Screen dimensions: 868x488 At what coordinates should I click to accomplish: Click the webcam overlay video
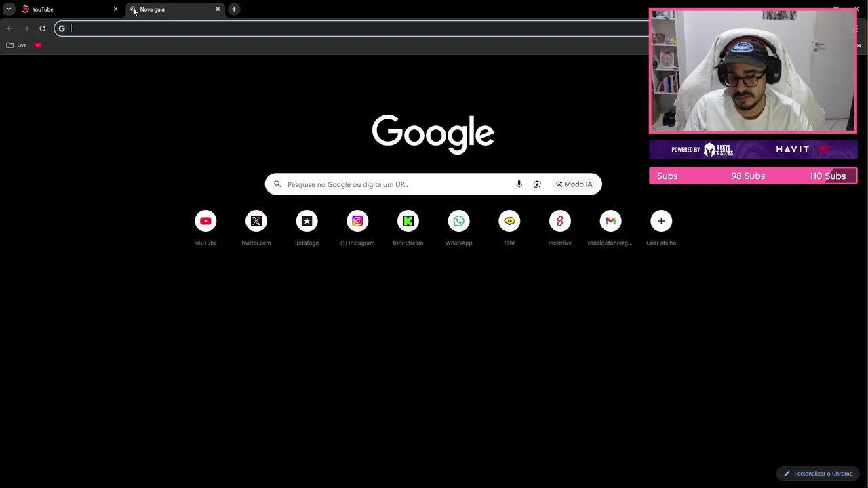(753, 71)
